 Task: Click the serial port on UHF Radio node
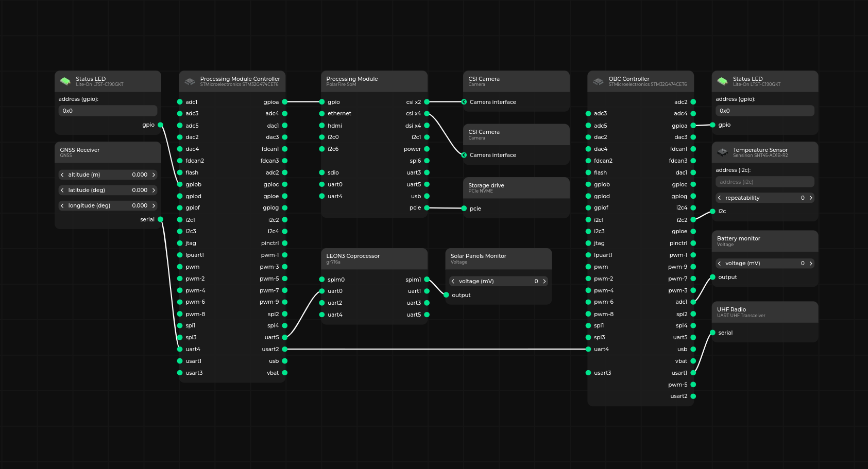[x=713, y=333]
